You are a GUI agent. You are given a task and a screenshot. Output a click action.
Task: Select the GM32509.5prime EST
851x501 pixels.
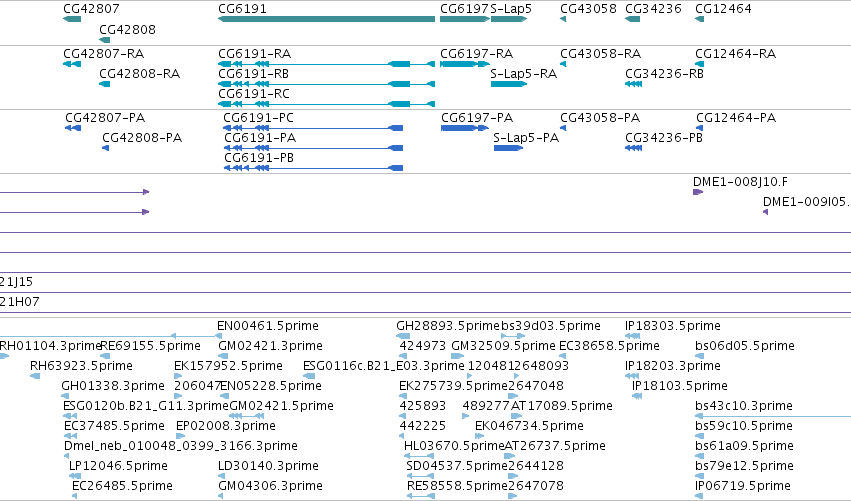click(458, 356)
